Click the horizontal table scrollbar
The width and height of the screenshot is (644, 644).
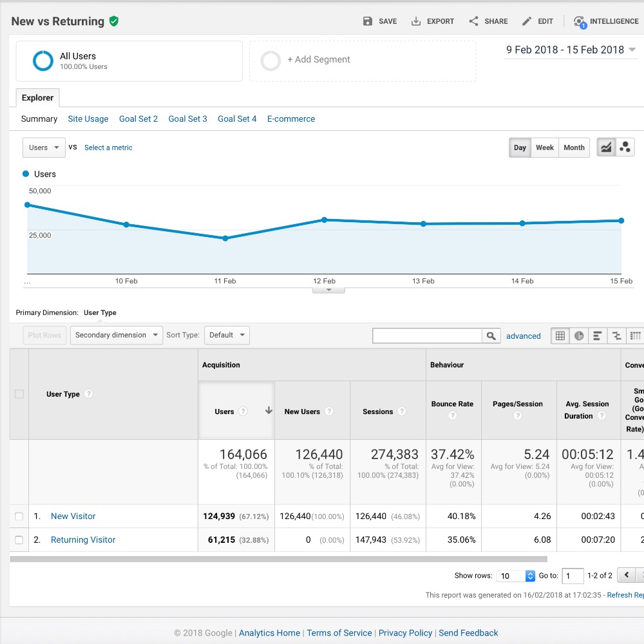(x=278, y=559)
